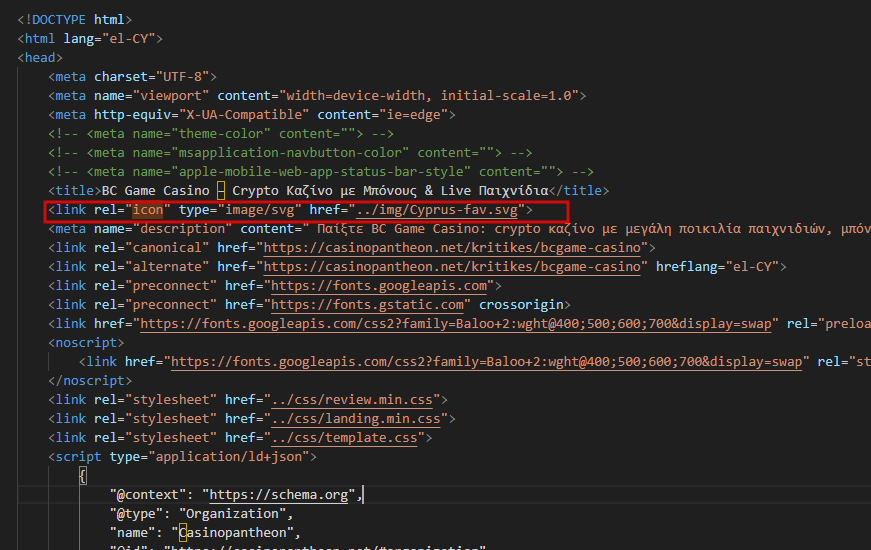Click the lang="el-CY" attribute in html tag
Image resolution: width=871 pixels, height=550 pixels.
tap(109, 39)
